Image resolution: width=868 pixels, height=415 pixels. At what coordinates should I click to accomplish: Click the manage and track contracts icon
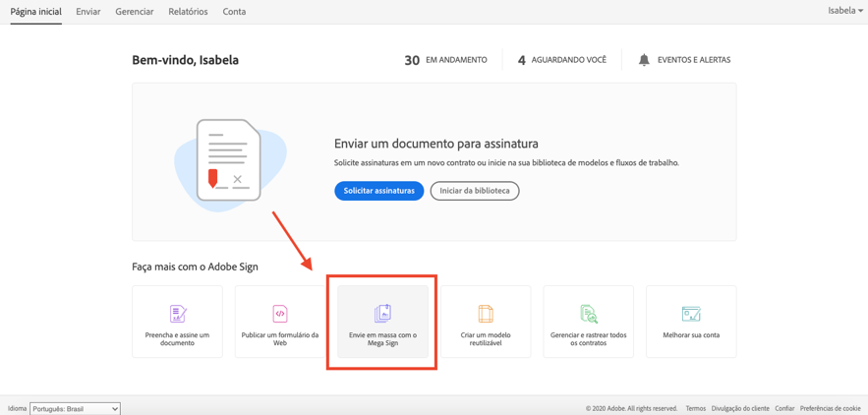[589, 314]
